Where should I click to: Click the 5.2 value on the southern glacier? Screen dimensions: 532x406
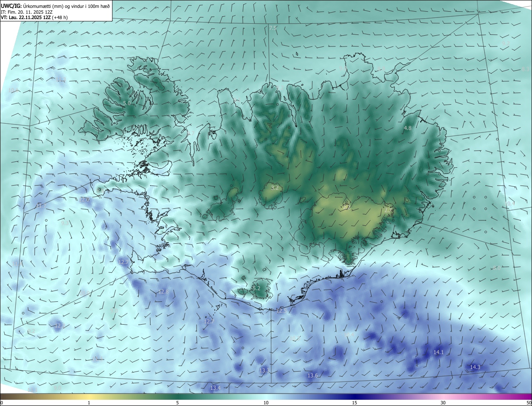[256, 288]
